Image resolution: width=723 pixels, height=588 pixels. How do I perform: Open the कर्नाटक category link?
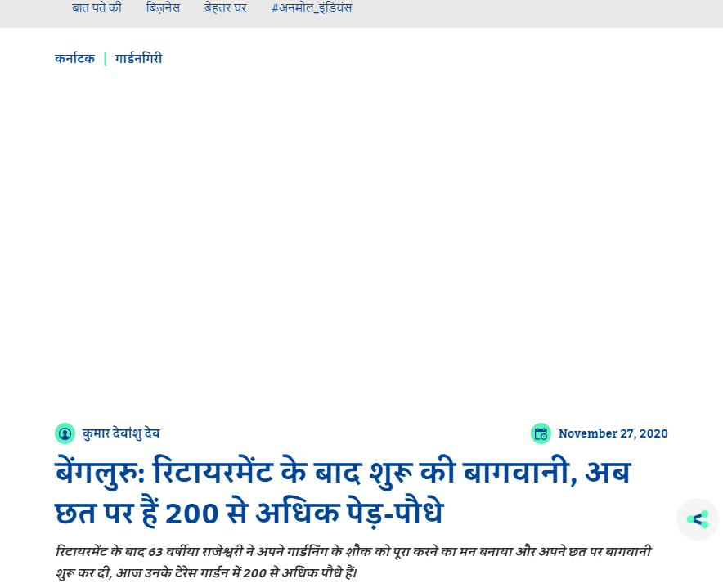pos(74,58)
